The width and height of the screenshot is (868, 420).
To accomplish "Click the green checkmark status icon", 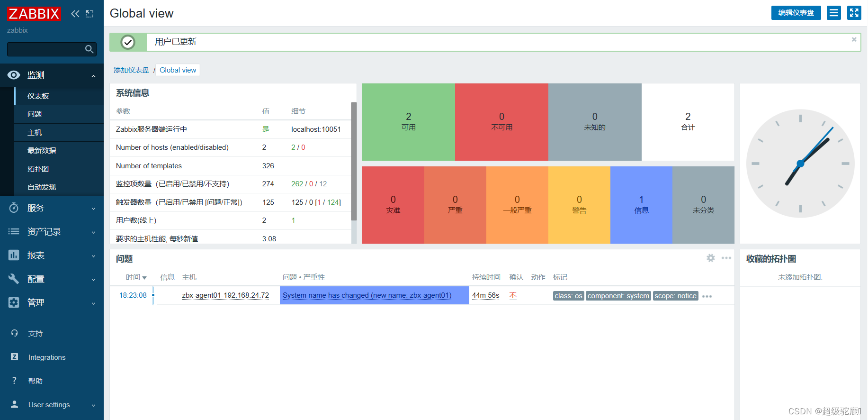I will (128, 42).
